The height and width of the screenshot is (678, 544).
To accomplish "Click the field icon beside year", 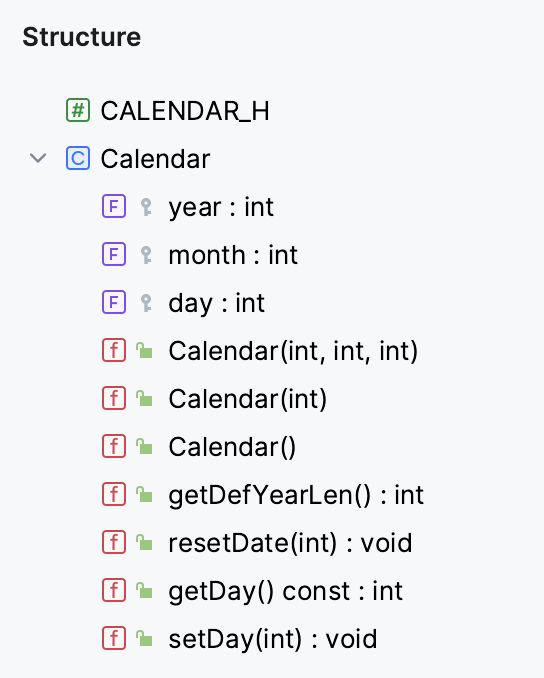I will coord(114,206).
